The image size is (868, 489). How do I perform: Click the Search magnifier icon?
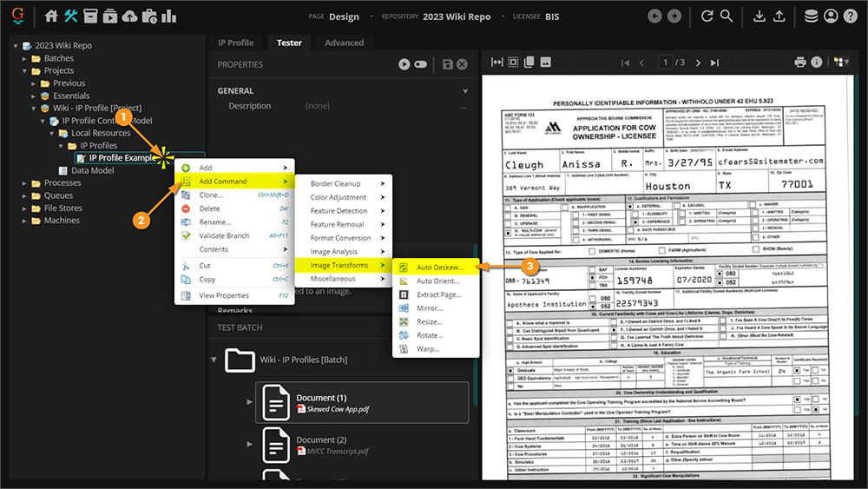727,16
